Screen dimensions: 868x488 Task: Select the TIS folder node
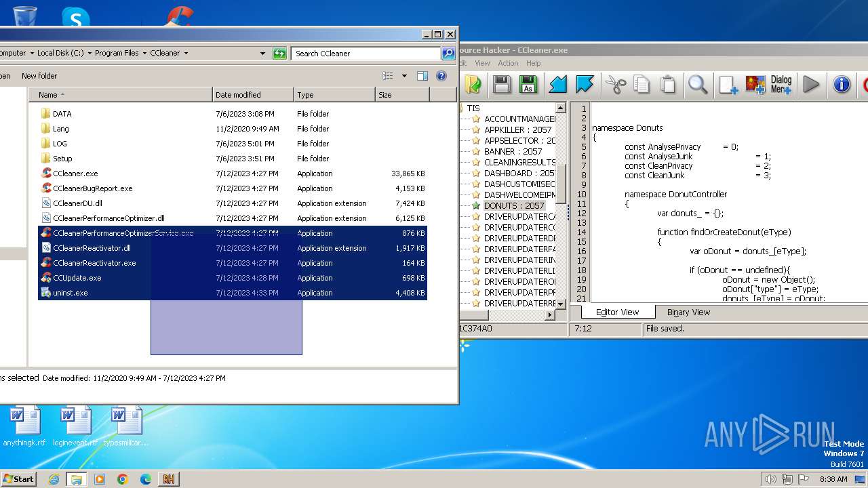tap(473, 108)
